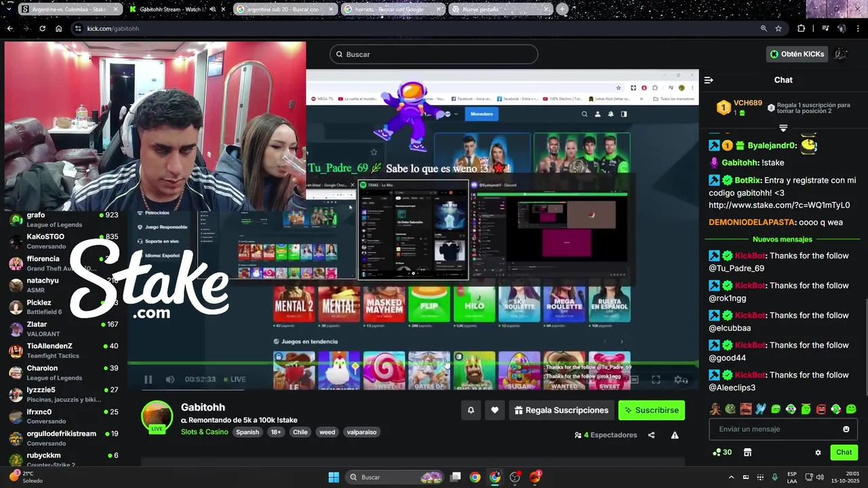The width and height of the screenshot is (868, 488).
Task: Pause the Gabitohh live stream
Action: [148, 380]
